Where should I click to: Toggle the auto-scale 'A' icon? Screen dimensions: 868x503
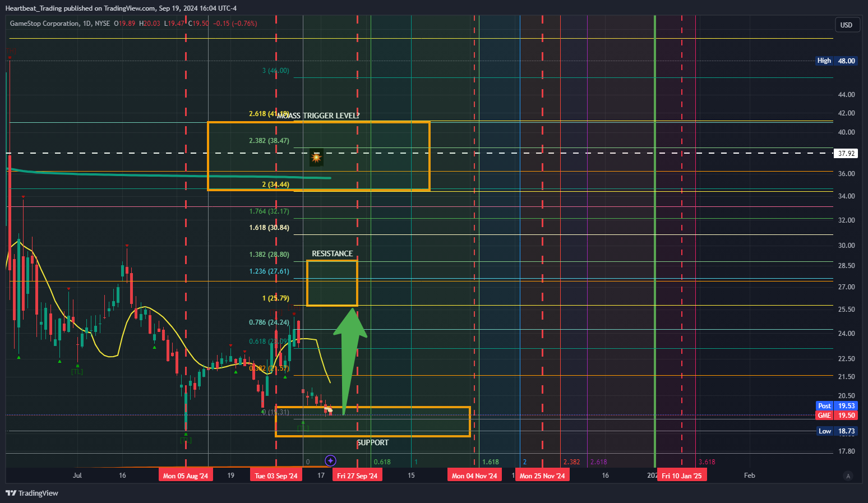(x=848, y=476)
